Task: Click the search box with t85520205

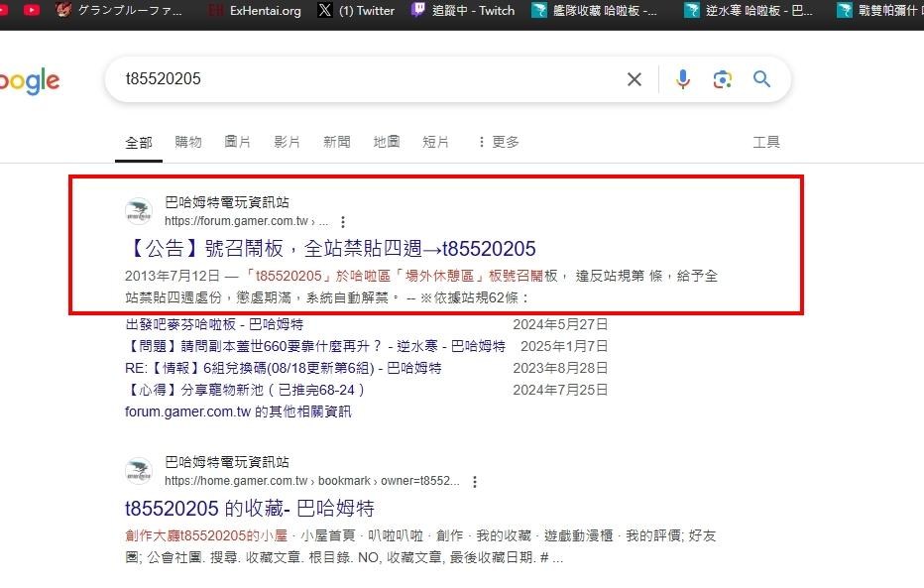Action: (x=366, y=79)
